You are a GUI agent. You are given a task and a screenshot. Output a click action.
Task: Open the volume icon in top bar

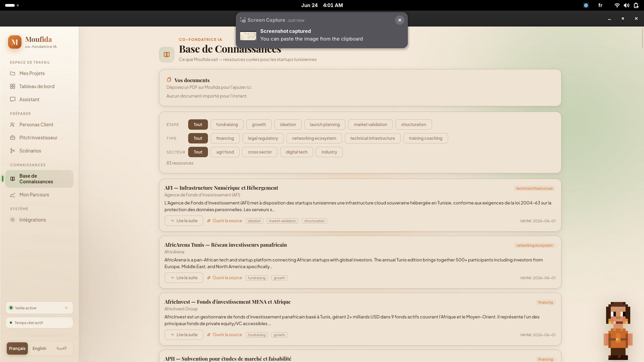(627, 5)
